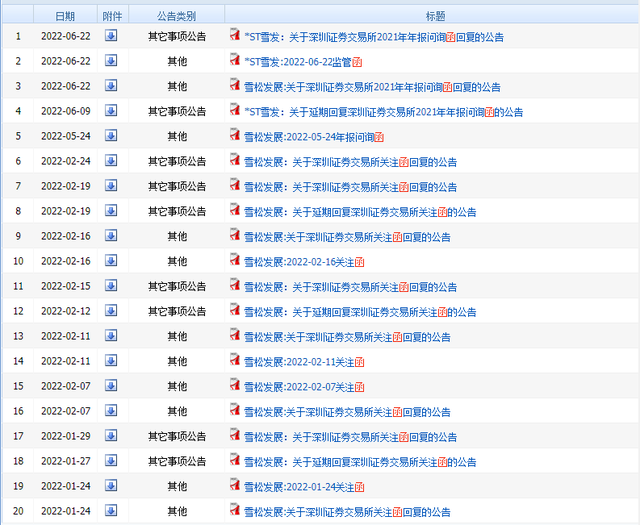Download the attachment in row 9
This screenshot has width=640, height=525.
(x=111, y=235)
